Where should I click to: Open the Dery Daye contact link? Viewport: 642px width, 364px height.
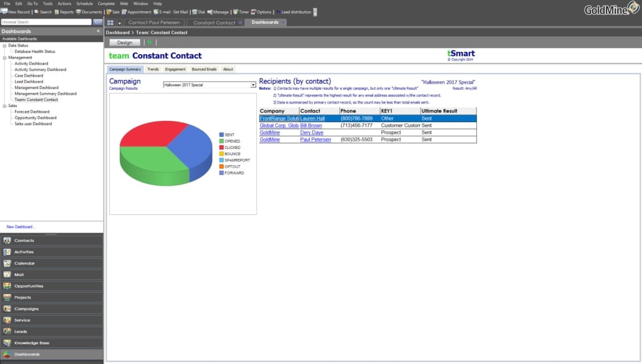point(312,133)
